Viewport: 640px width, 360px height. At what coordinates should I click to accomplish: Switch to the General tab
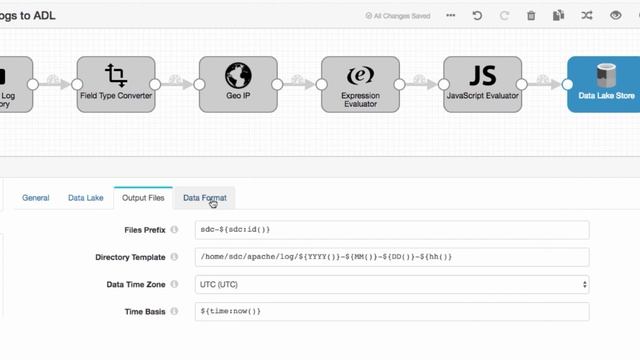click(36, 198)
